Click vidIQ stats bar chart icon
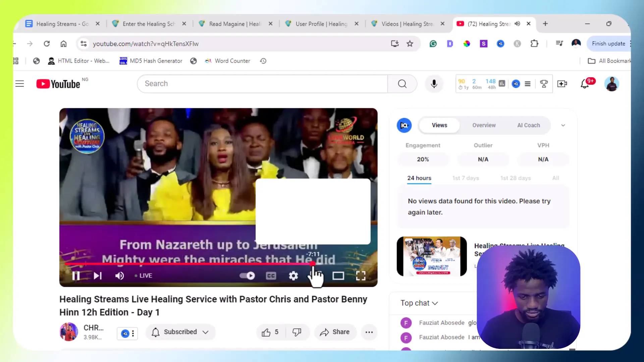 (502, 83)
